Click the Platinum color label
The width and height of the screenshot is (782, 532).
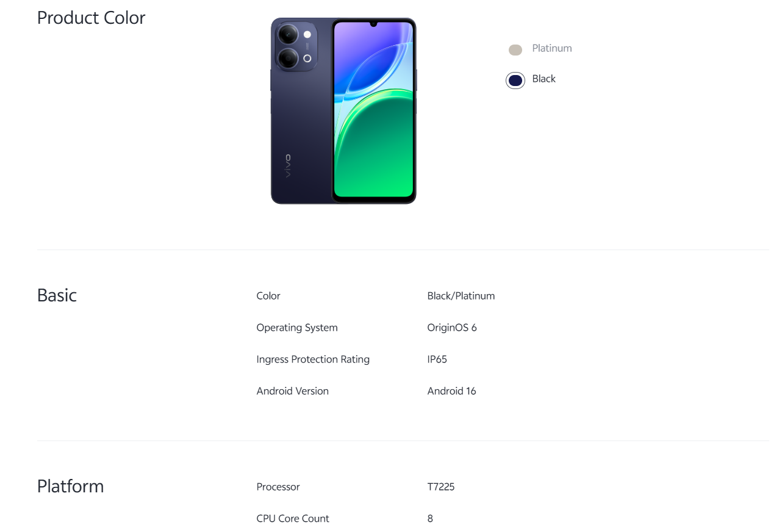point(552,48)
